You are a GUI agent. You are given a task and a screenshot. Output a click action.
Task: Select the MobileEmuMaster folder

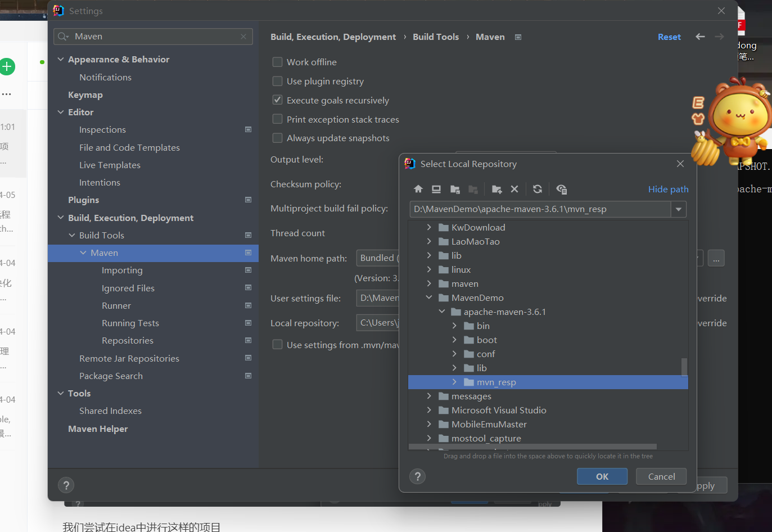click(x=489, y=424)
